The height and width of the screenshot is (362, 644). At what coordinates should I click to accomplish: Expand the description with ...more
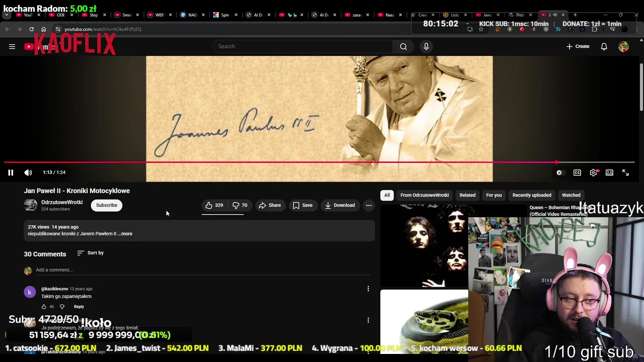pos(125,234)
